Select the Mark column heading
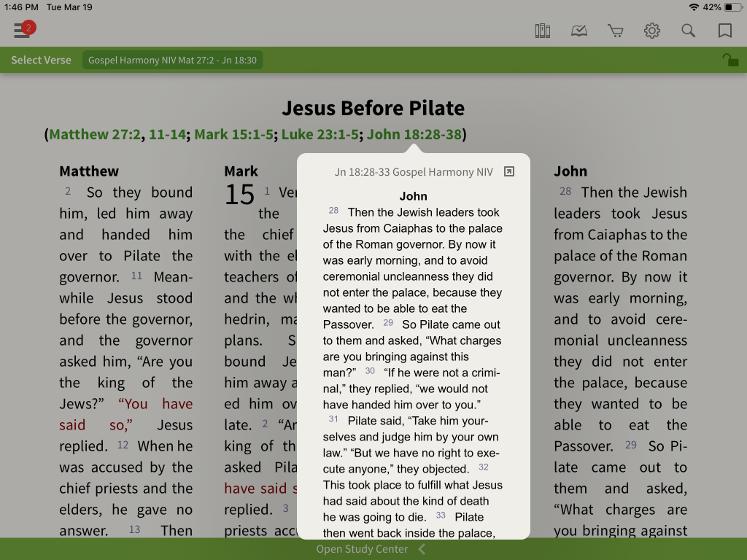This screenshot has width=747, height=560. (x=241, y=171)
